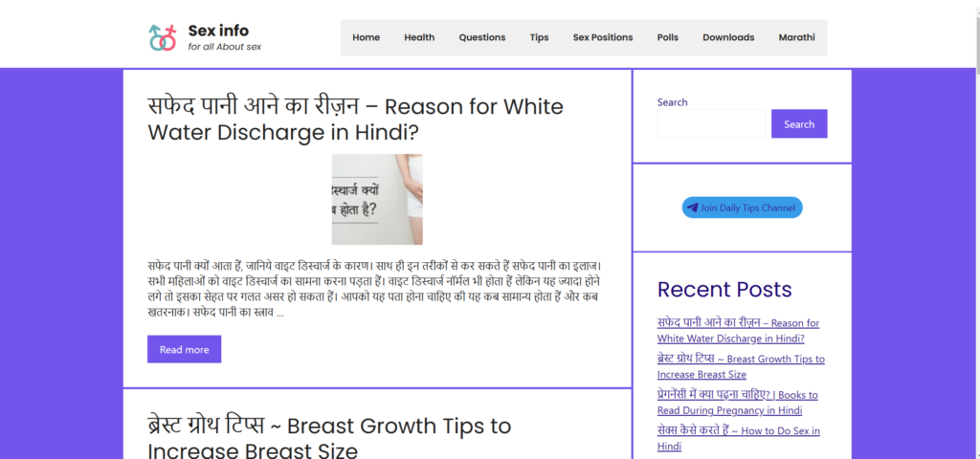Click Read more under the first post

(184, 349)
